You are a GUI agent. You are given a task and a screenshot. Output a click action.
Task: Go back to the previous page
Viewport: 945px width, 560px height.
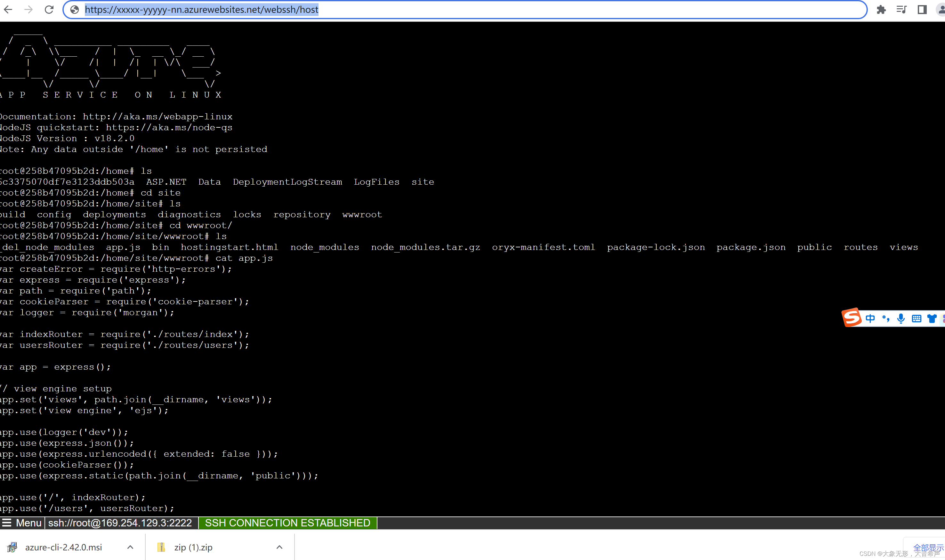8,9
